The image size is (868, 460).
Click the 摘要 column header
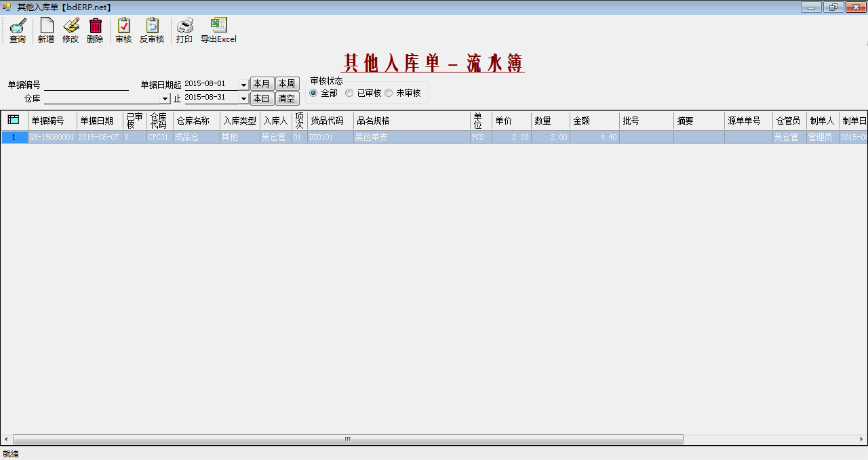coord(699,121)
